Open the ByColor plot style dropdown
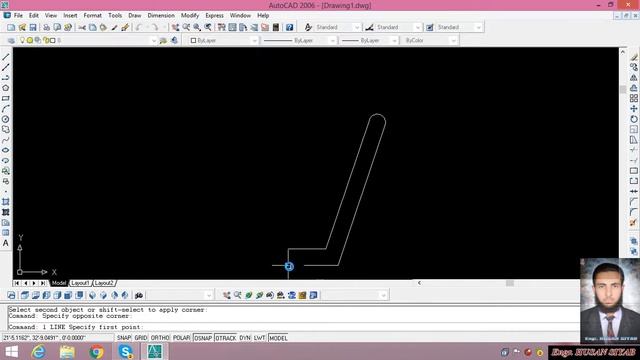Viewport: 640px width, 360px height. [453, 40]
